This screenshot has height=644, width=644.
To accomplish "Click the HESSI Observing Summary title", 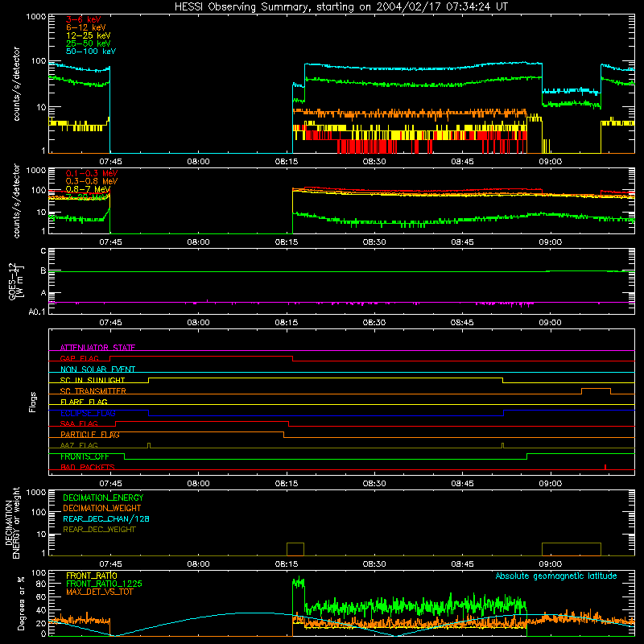I will coord(341,6).
